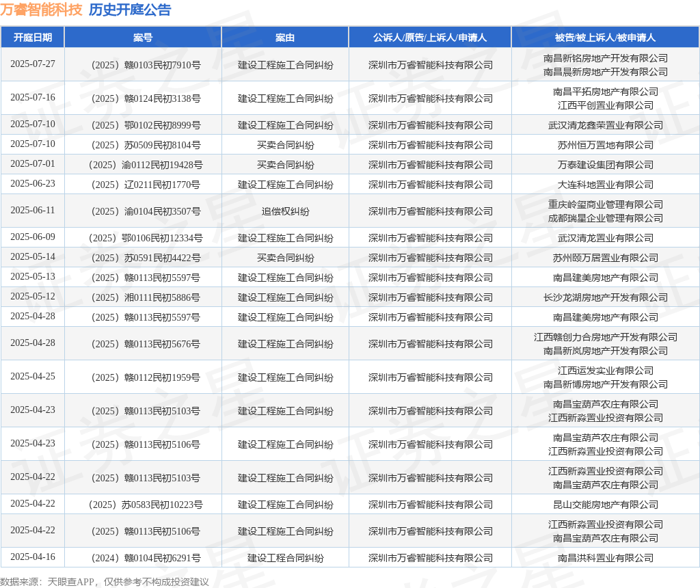Screen dimensions: 700x588
Task: Click 深圳市万睿智能科技有限公司 in the 2025-07-16 row
Action: (x=431, y=98)
